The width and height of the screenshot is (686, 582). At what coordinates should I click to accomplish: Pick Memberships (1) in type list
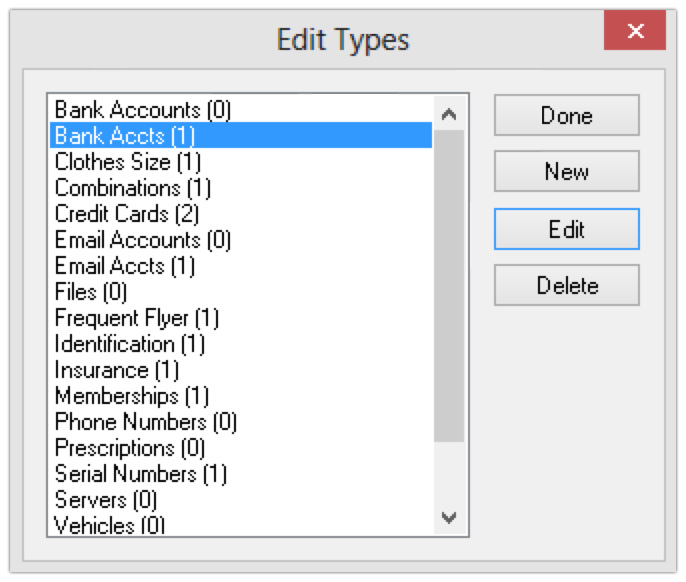[241, 396]
